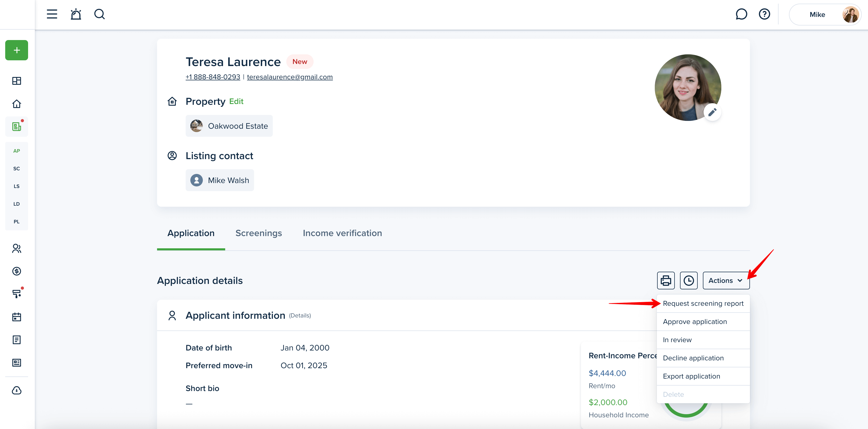Click the Edit property link

(236, 101)
